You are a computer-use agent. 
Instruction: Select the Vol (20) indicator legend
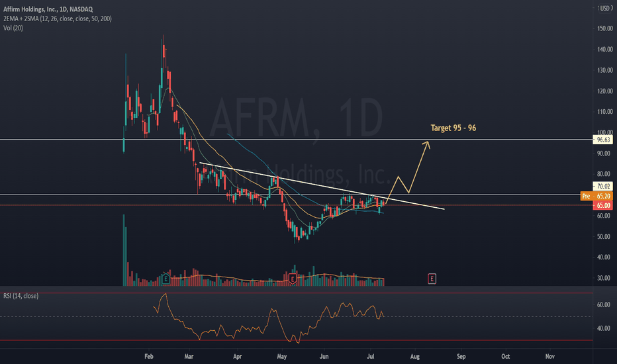[x=13, y=28]
